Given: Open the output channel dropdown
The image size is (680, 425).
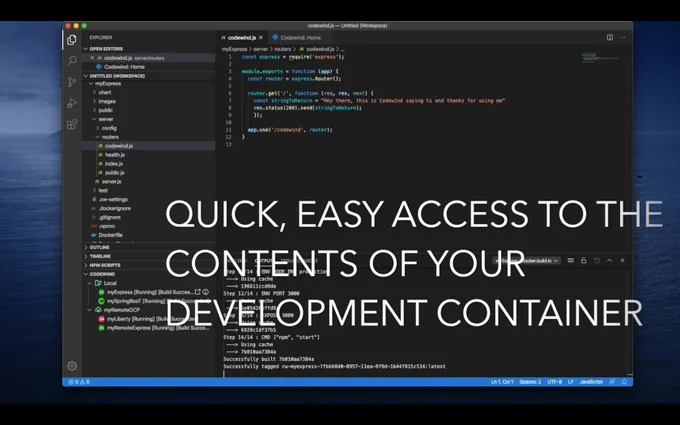Looking at the screenshot, I should tap(528, 261).
